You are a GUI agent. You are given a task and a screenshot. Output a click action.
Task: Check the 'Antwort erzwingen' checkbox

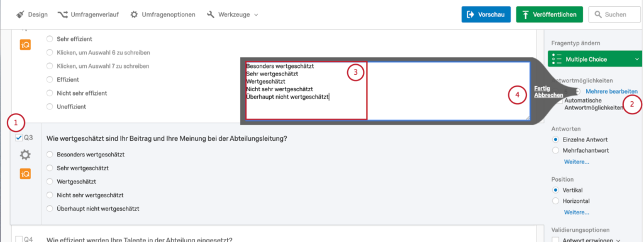point(556,239)
